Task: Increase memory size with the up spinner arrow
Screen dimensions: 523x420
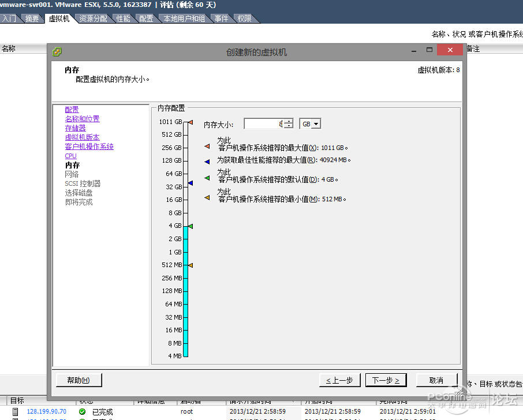Action: pos(289,121)
